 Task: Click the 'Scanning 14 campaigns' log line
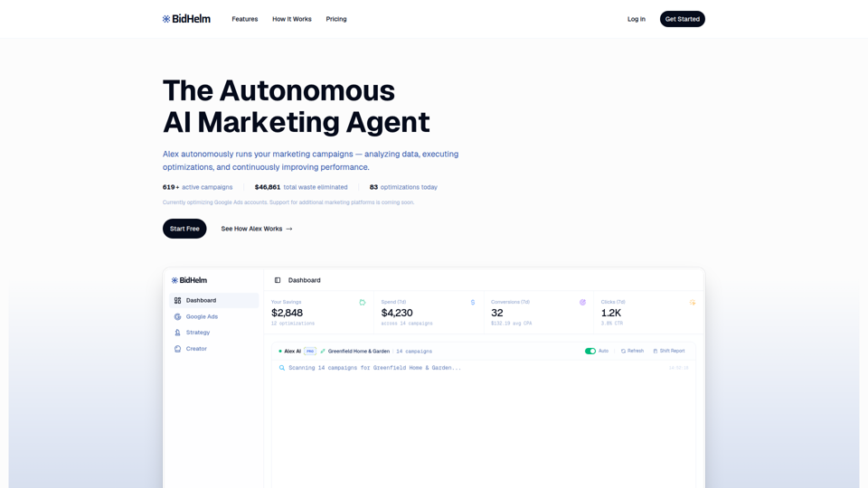pyautogui.click(x=374, y=368)
